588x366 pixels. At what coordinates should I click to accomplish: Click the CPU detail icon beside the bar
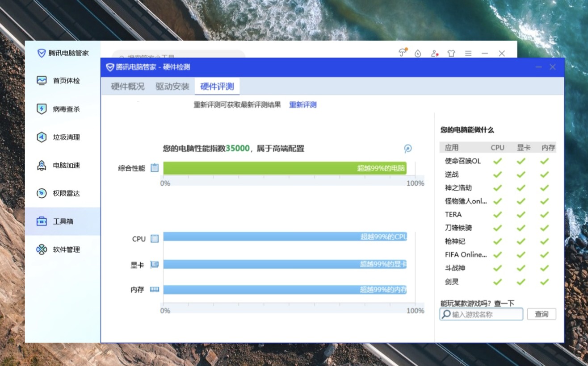(x=155, y=239)
